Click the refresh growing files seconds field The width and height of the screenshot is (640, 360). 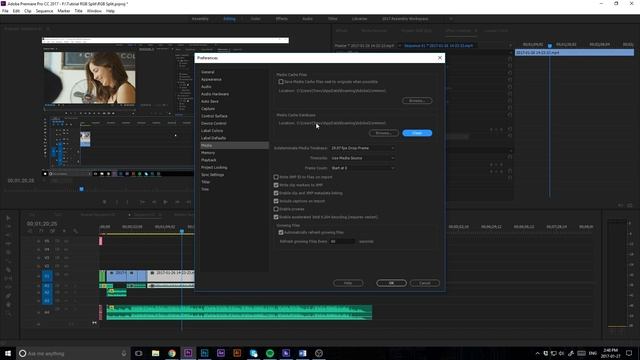[x=342, y=242]
